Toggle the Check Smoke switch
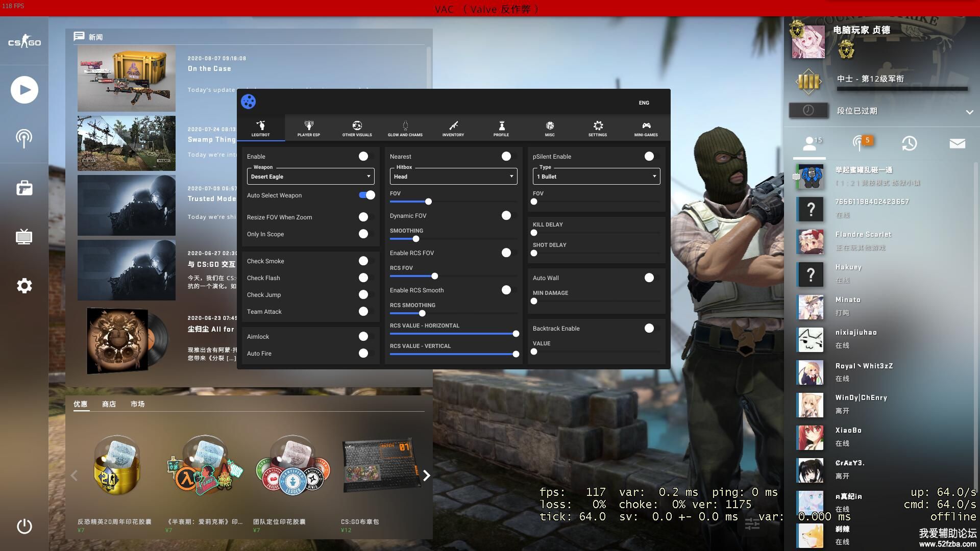Screen dimensions: 980x551 (363, 261)
